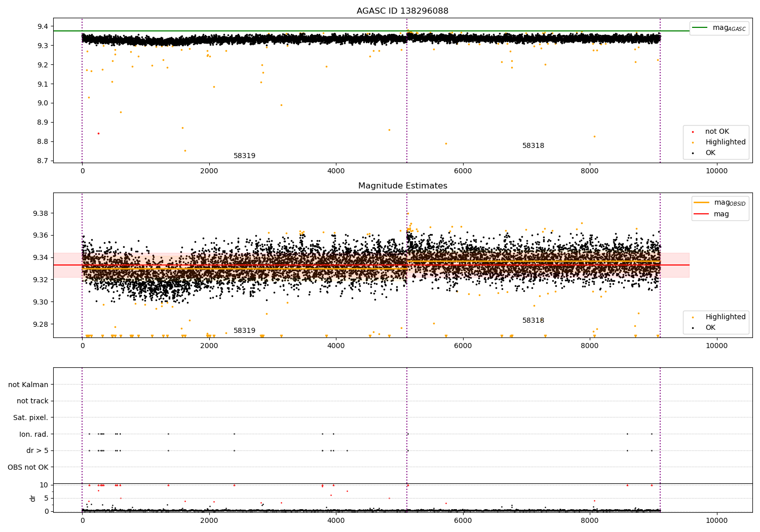The height and width of the screenshot is (532, 760).
Task: Click y-axis tick 9.2 in top panel
Action: pyautogui.click(x=43, y=65)
